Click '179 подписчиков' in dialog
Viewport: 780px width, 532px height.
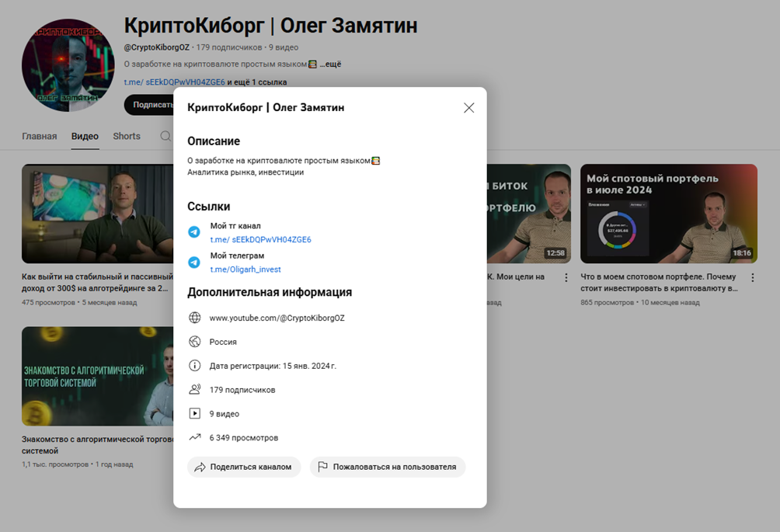coord(242,390)
